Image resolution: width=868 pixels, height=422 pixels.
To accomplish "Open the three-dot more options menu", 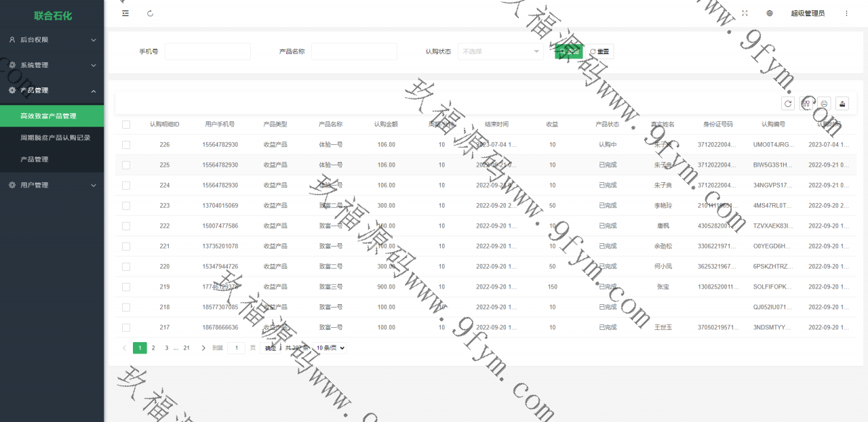I will coord(846,13).
